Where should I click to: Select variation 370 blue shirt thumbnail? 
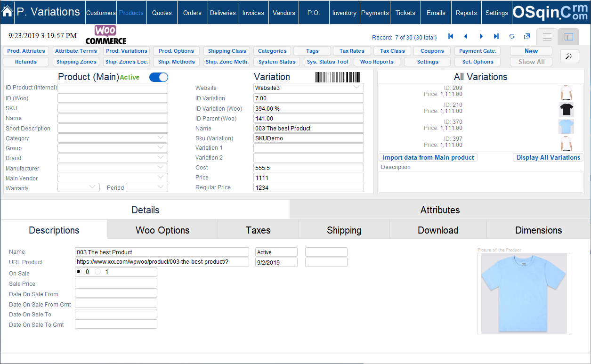pyautogui.click(x=567, y=126)
